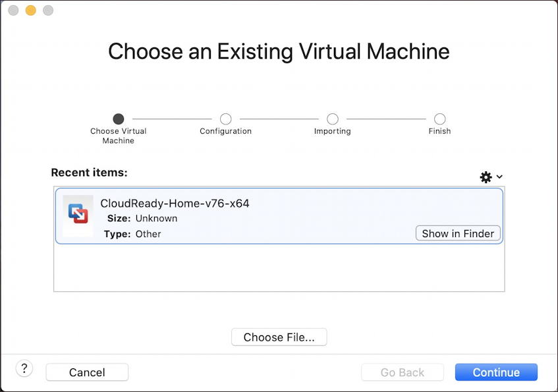Click the Finish step label
Screen dimensions: 558x392
coord(439,131)
